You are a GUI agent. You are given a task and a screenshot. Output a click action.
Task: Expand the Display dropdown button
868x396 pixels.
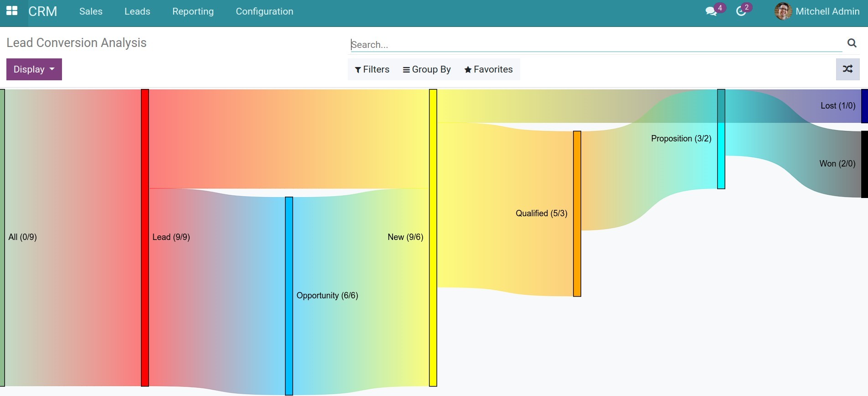34,69
